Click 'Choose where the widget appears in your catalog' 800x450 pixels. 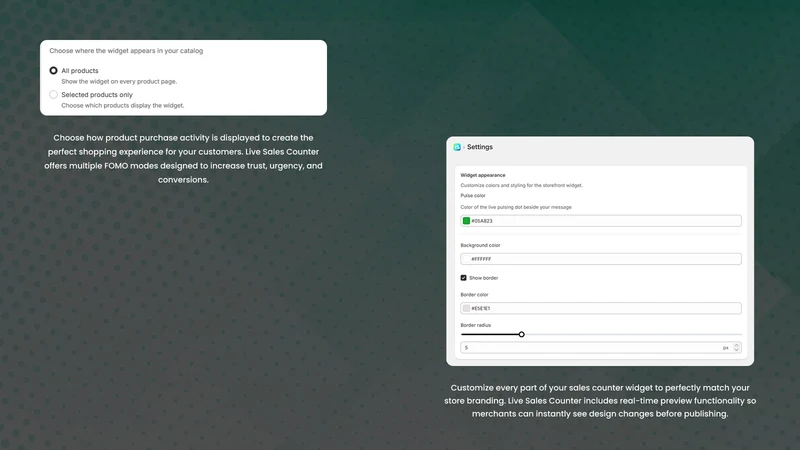[x=126, y=51]
